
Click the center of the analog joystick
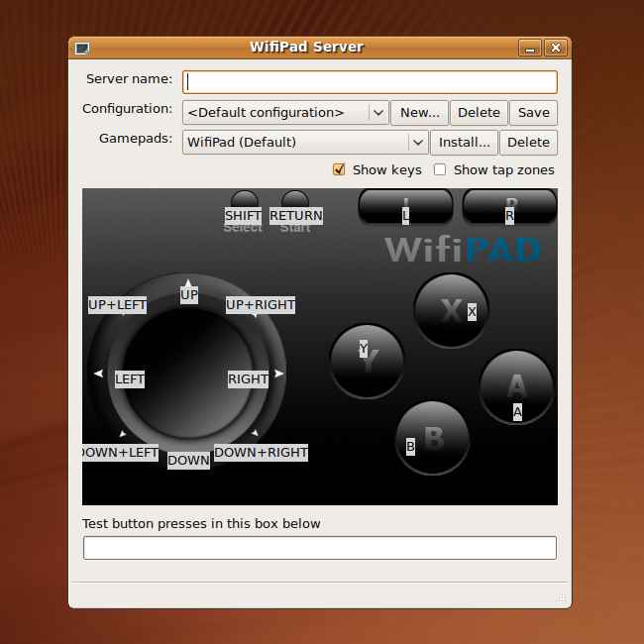click(188, 374)
